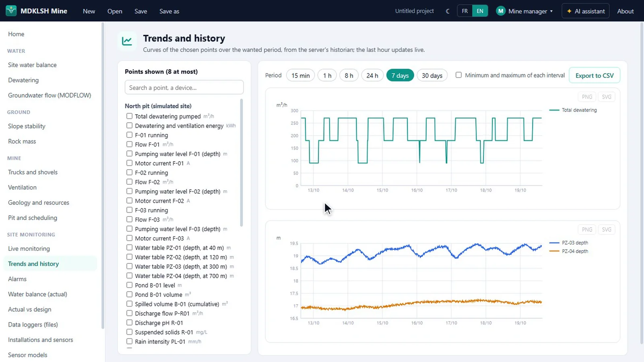The image size is (644, 362).
Task: Check Flow F-01
Action: point(130,144)
